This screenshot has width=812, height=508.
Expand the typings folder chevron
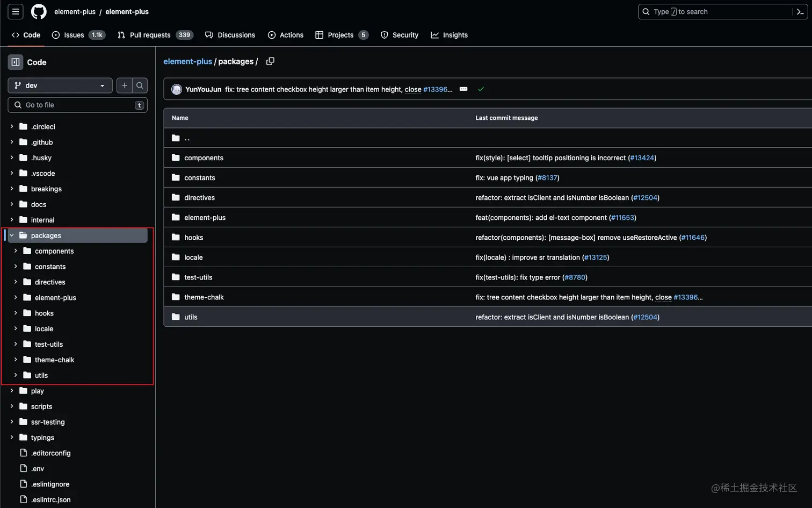pyautogui.click(x=12, y=438)
